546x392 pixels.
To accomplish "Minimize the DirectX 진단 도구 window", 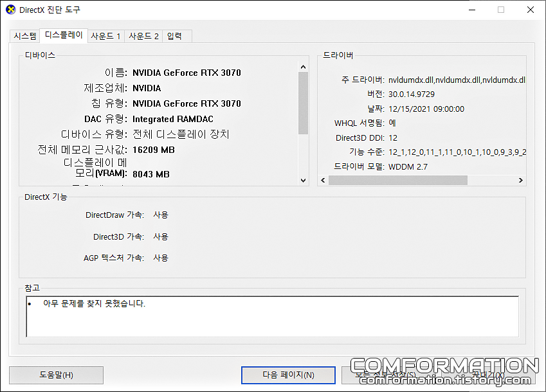I will [x=472, y=10].
